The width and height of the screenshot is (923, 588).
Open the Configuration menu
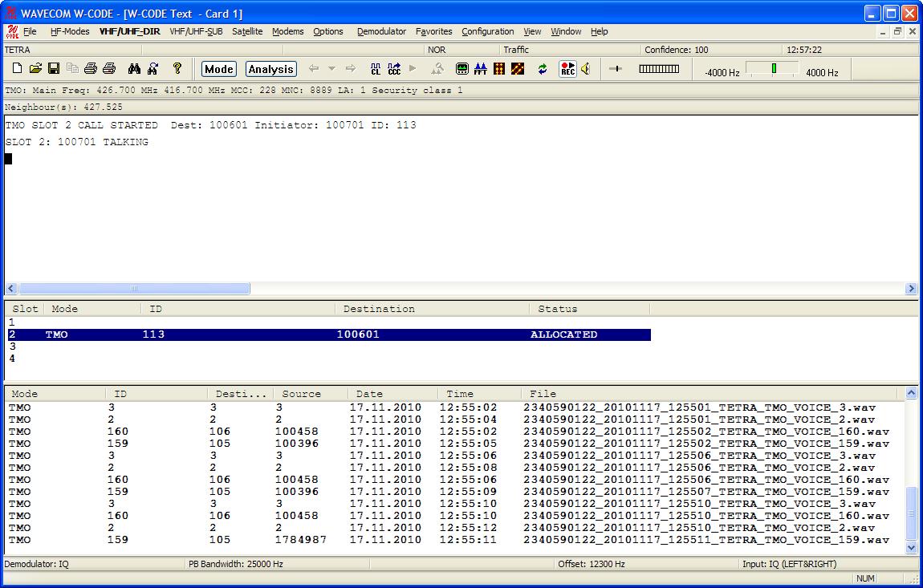(x=487, y=32)
